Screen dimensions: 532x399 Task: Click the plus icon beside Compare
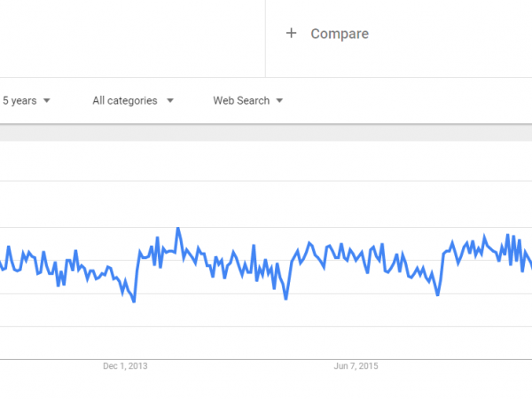pos(291,34)
